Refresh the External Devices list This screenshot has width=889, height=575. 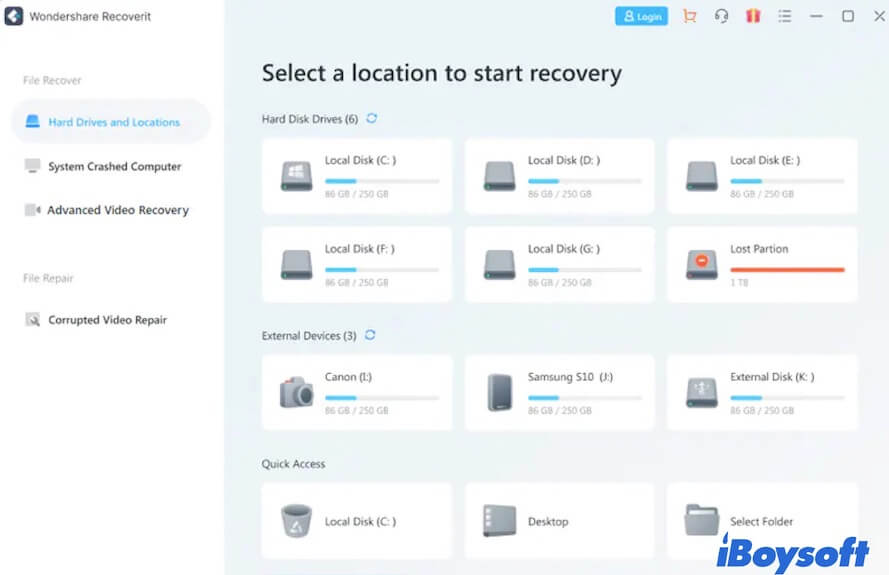[370, 335]
